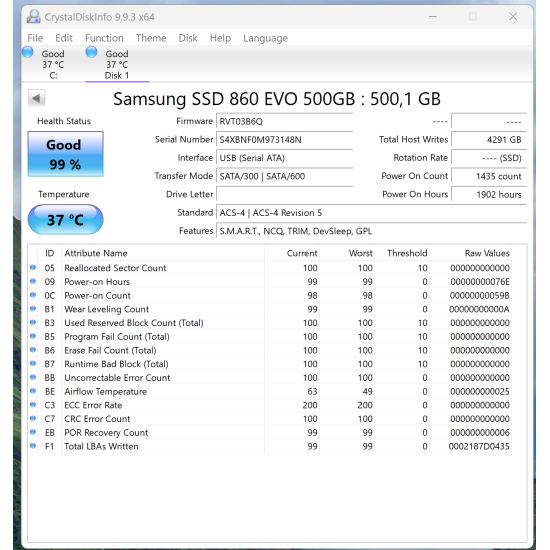The image size is (550, 550).
Task: Click raw value 0000000059B
Action: tap(479, 295)
